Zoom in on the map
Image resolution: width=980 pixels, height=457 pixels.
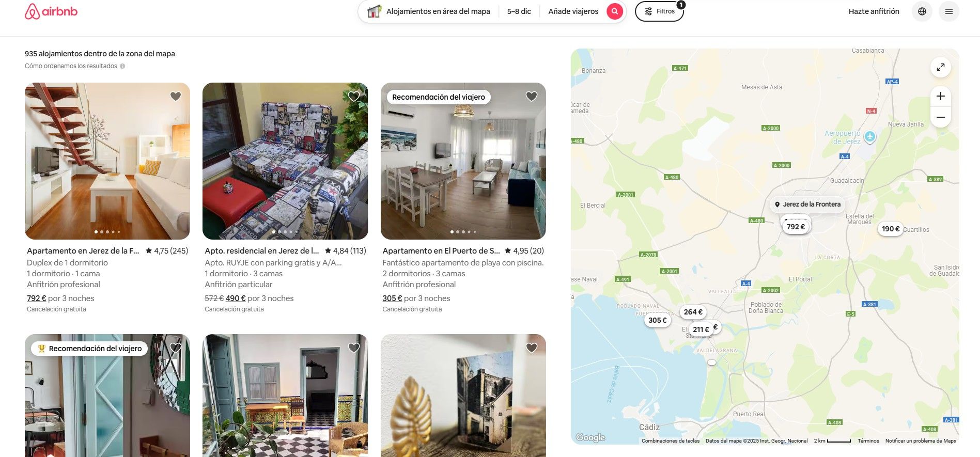coord(941,96)
